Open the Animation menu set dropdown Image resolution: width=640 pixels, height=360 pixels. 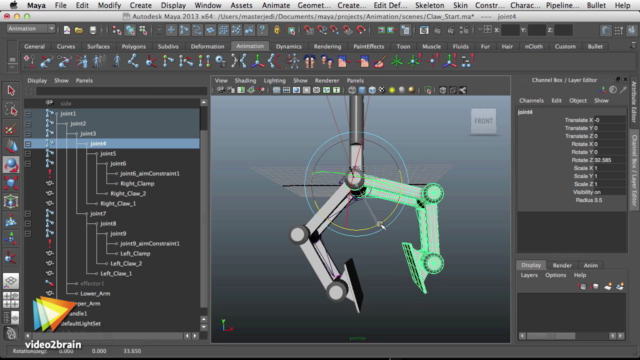(x=31, y=29)
